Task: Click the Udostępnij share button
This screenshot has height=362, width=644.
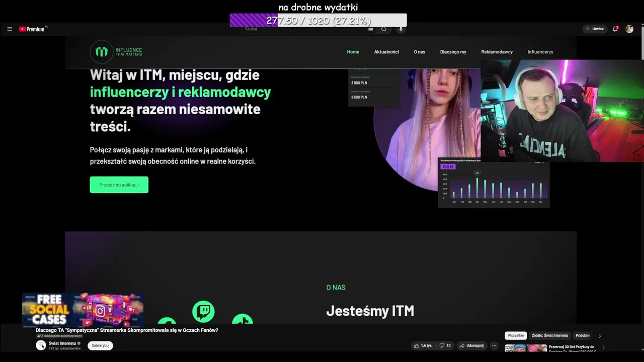Action: click(471, 346)
